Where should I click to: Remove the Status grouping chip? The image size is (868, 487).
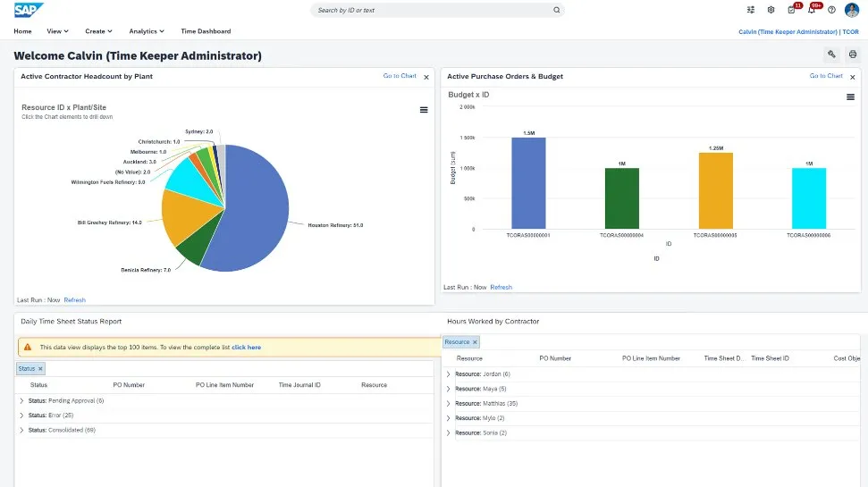tap(40, 368)
